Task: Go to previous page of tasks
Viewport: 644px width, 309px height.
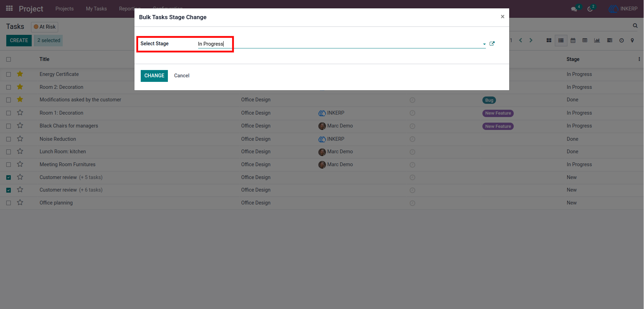Action: click(x=521, y=40)
